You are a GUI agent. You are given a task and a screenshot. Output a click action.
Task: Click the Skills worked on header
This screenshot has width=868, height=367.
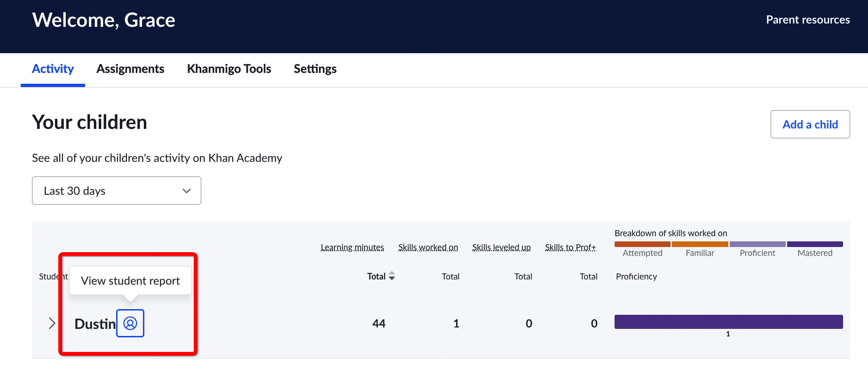coord(428,247)
